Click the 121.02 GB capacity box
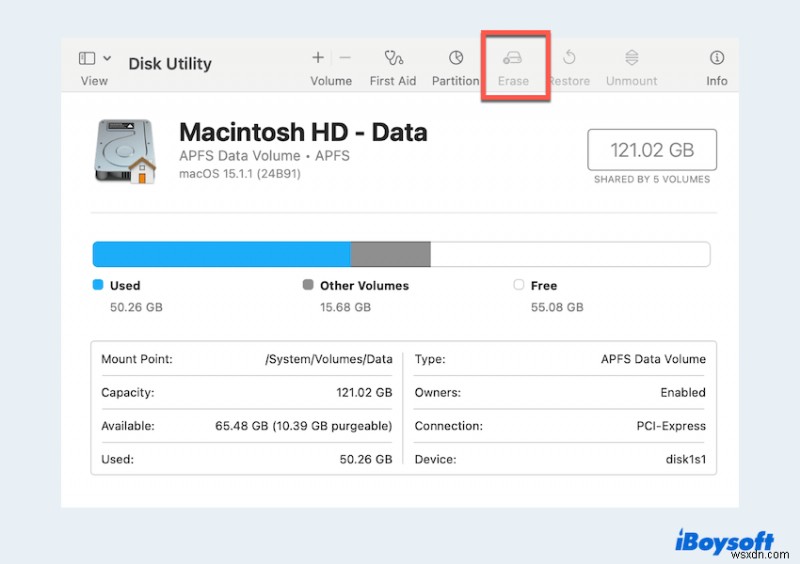 point(652,150)
